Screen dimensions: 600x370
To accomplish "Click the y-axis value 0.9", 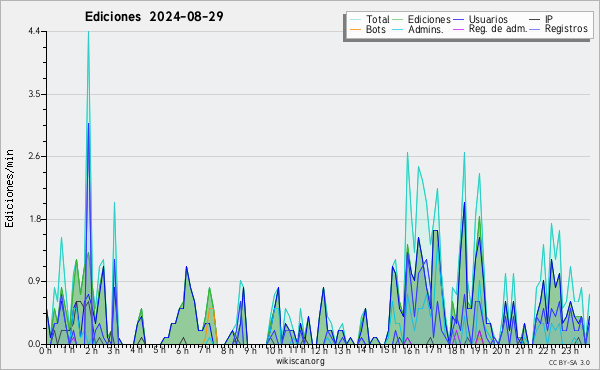I will click(34, 281).
